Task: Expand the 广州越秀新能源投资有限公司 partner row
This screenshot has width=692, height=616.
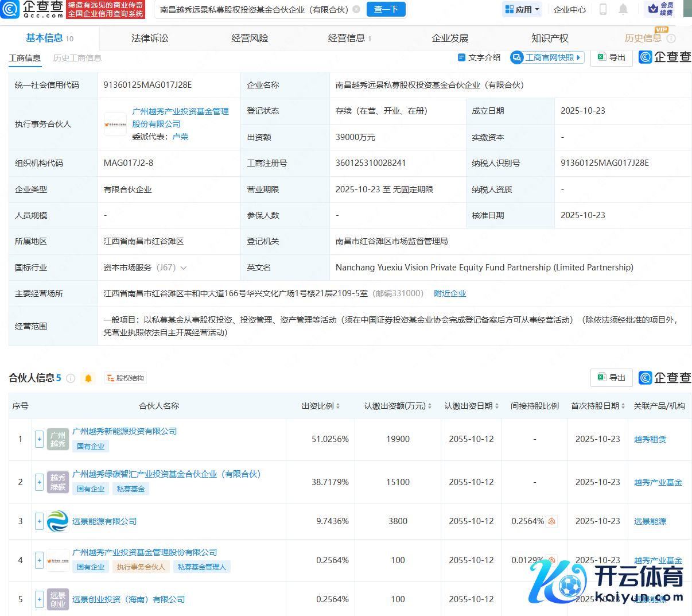Action: click(39, 439)
